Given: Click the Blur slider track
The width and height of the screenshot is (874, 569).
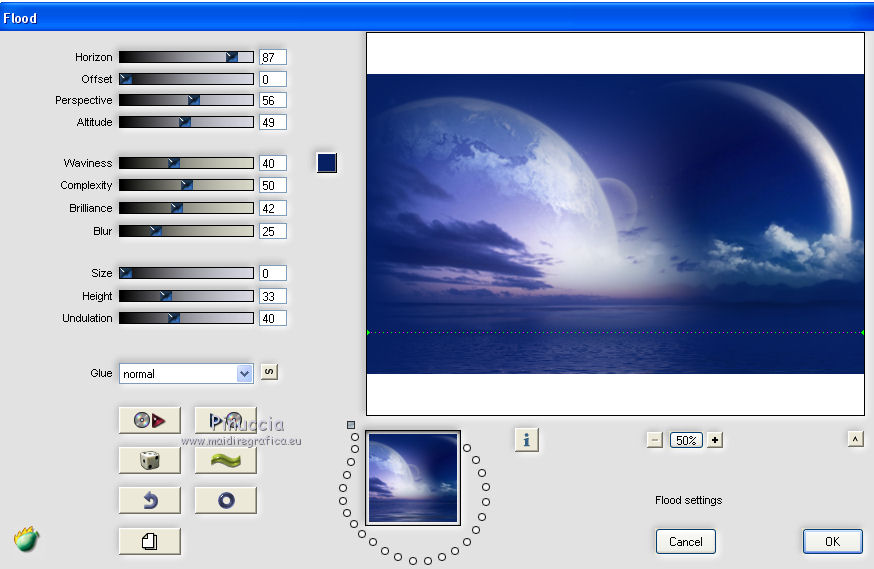Looking at the screenshot, I should [186, 231].
